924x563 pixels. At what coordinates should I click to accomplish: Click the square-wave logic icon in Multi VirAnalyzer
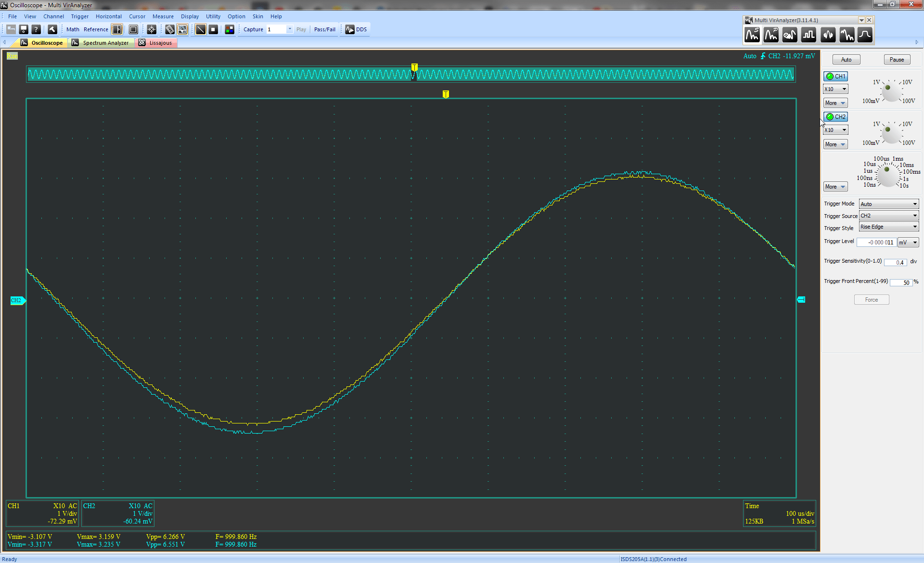(809, 35)
